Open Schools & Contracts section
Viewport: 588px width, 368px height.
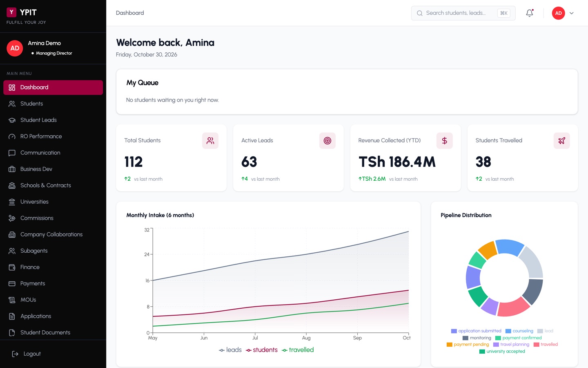53,186
